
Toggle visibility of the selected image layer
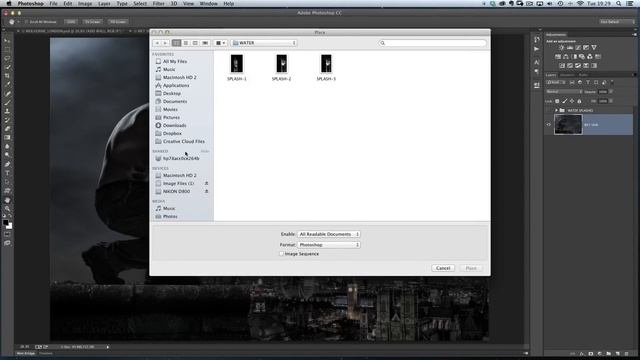pyautogui.click(x=548, y=124)
